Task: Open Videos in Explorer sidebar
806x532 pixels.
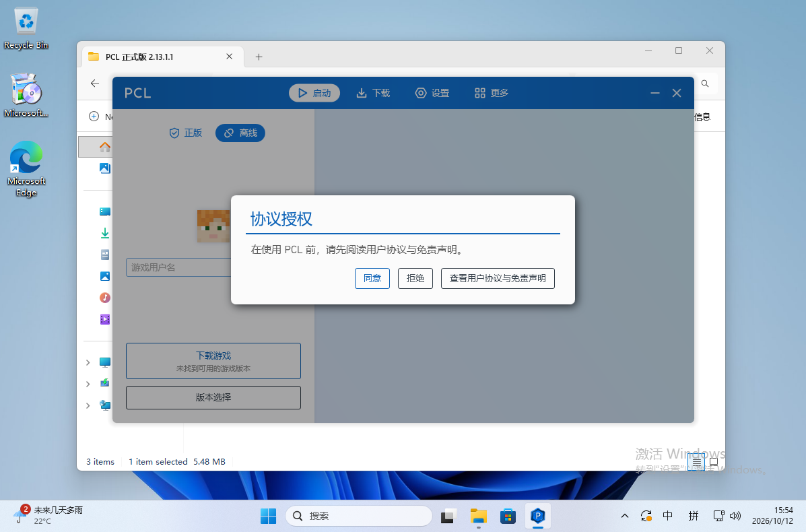Action: pos(105,319)
